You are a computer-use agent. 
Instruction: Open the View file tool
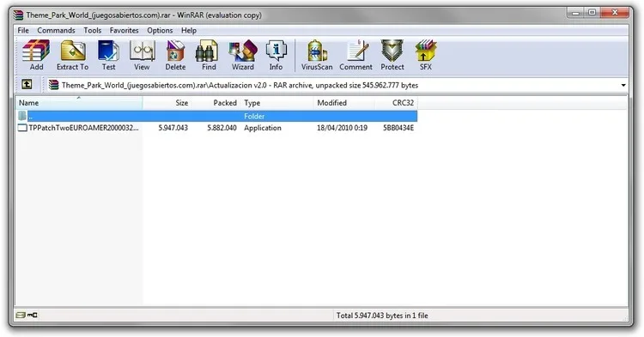(142, 56)
